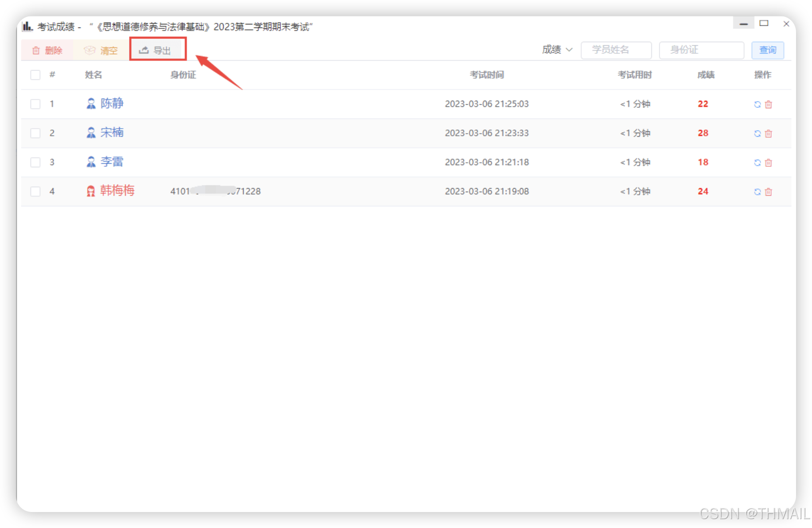Close the 考试成绩 window
812x528 pixels.
[x=786, y=24]
